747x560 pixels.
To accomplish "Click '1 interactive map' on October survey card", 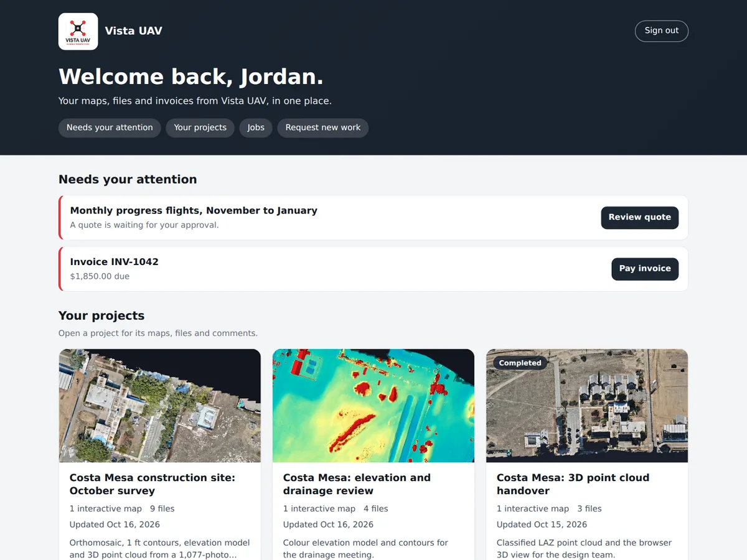I will click(x=106, y=509).
